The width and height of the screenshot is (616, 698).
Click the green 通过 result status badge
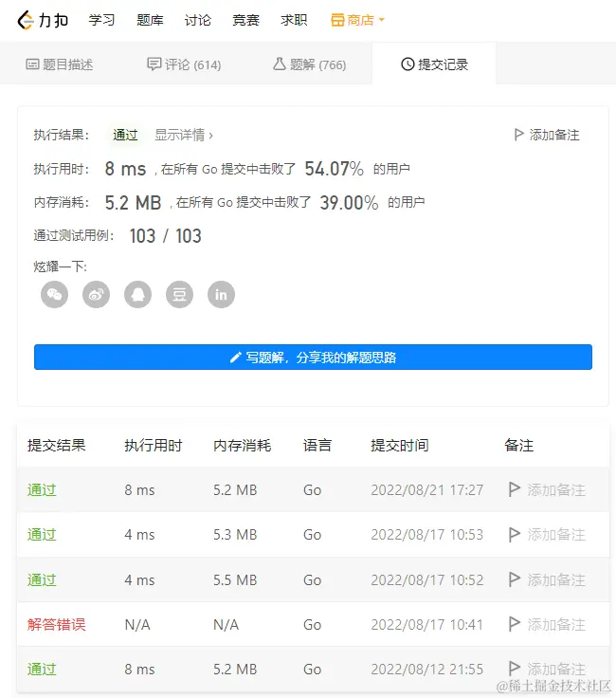[x=125, y=135]
